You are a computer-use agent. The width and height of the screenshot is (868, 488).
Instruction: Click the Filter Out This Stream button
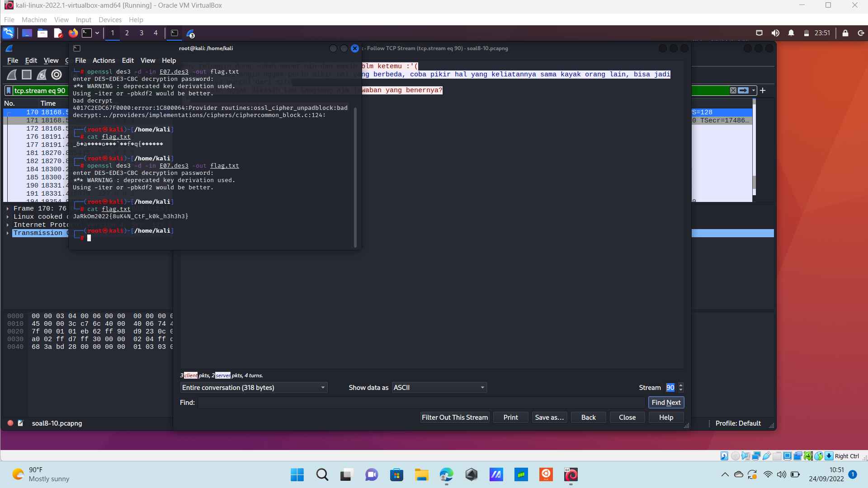pyautogui.click(x=454, y=417)
